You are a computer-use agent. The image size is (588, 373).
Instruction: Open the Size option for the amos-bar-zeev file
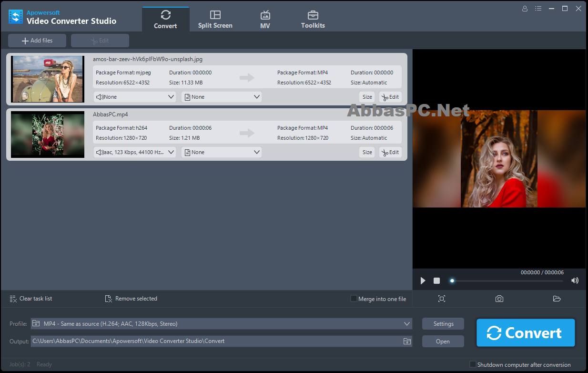[x=367, y=97]
